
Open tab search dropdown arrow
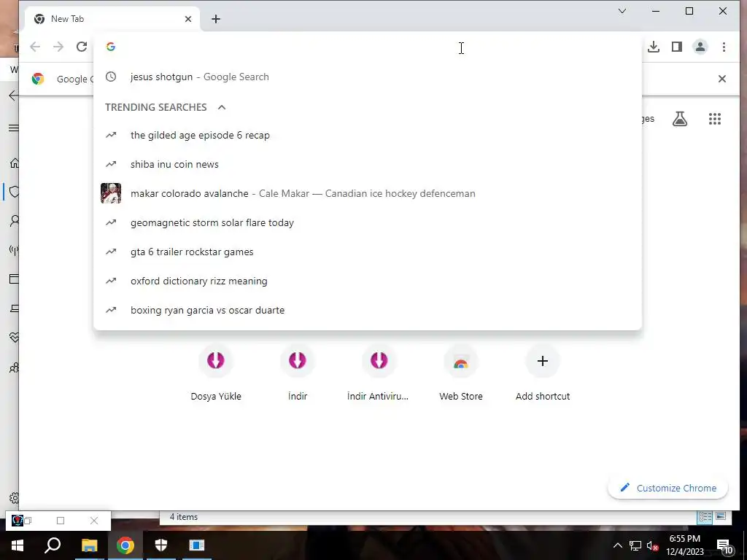point(622,11)
